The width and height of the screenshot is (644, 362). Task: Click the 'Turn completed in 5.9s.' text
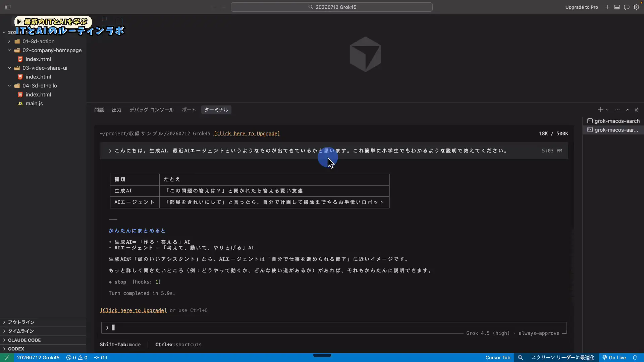142,294
